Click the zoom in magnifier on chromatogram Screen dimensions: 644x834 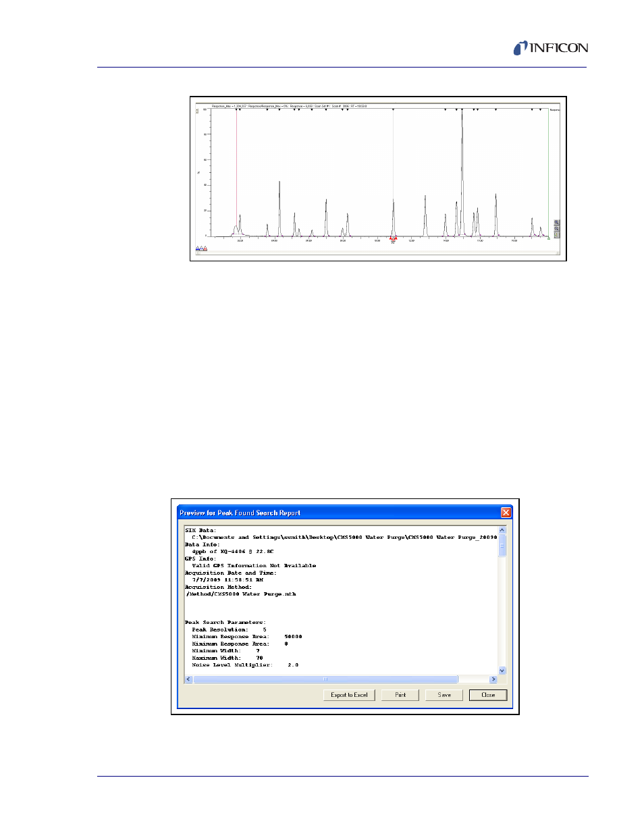(556, 222)
